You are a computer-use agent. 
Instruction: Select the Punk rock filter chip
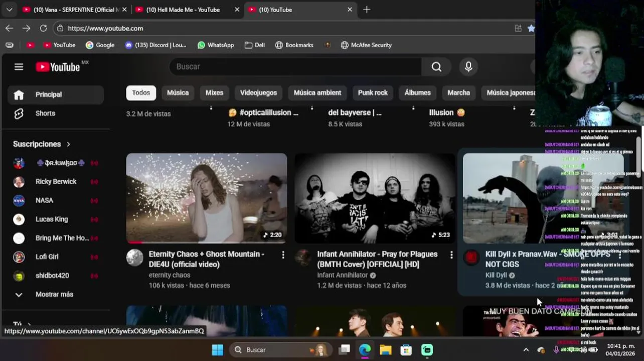tap(373, 93)
